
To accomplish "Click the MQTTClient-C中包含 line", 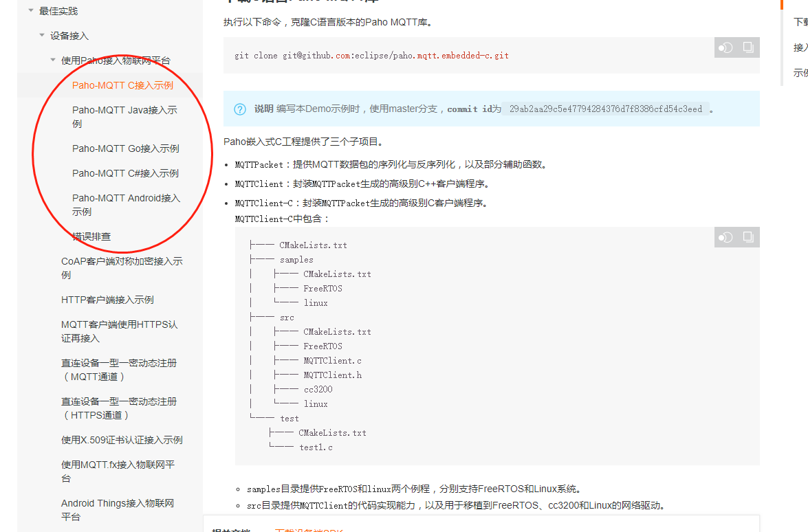I will 283,219.
